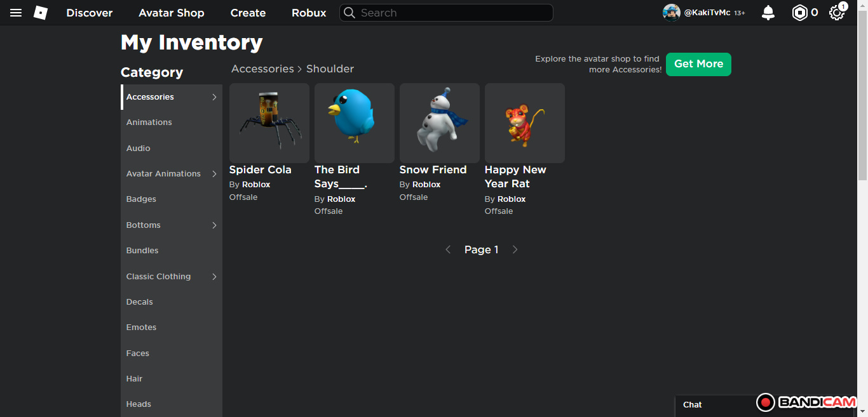Click the green Get More button
Viewport: 868px width, 417px height.
698,64
